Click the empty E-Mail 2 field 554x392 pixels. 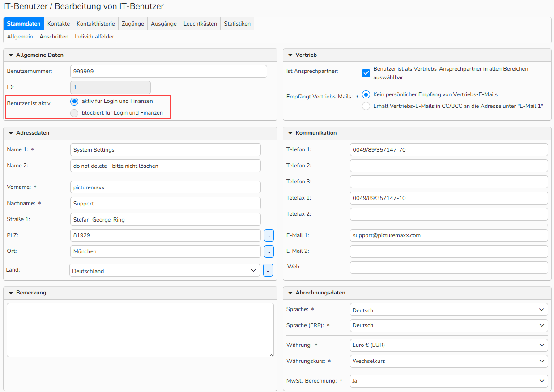(449, 251)
